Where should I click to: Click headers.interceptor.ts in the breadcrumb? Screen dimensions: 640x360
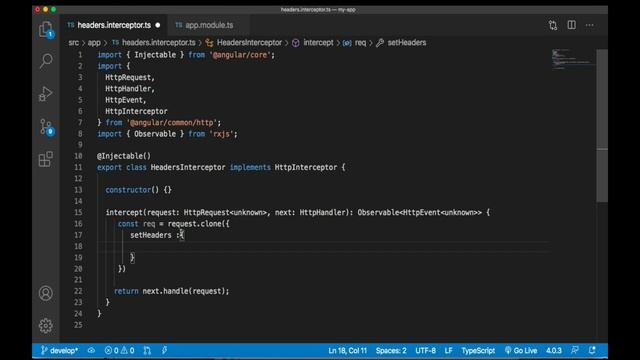(x=158, y=42)
